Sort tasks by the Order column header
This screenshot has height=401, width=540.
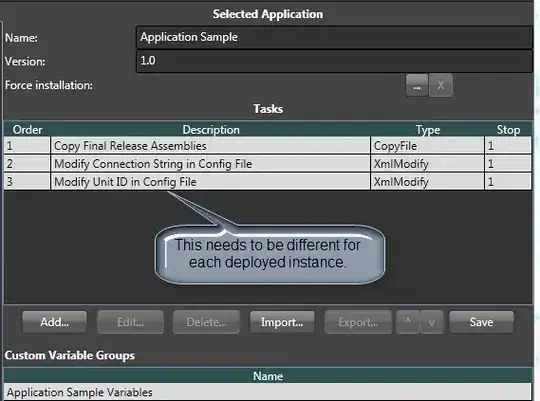coord(28,130)
